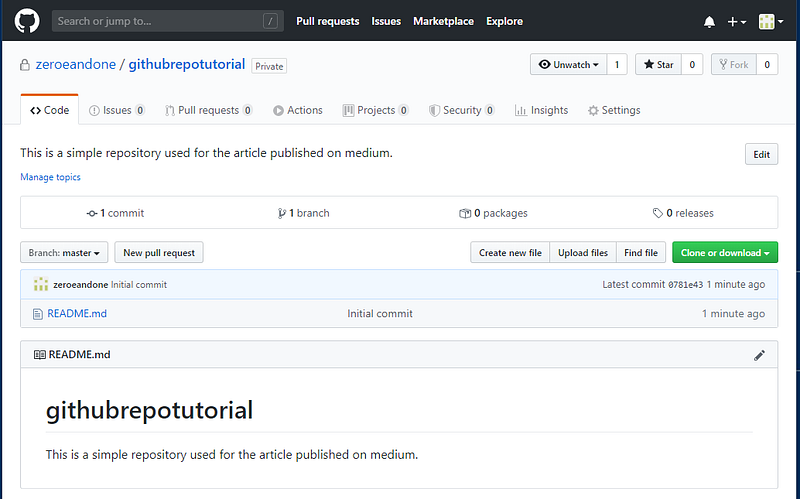Click Upload files

tap(583, 253)
